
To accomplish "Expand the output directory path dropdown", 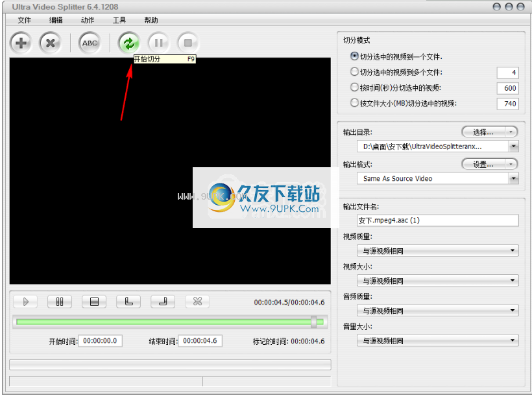I will tap(514, 146).
